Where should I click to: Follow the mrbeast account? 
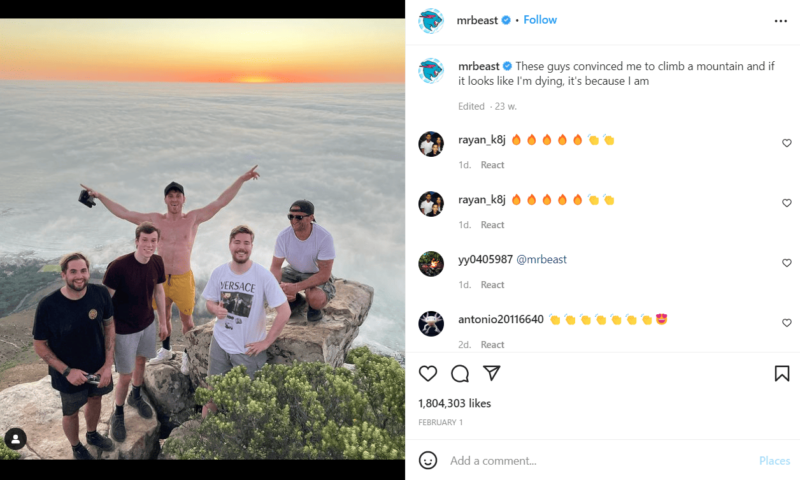[540, 20]
